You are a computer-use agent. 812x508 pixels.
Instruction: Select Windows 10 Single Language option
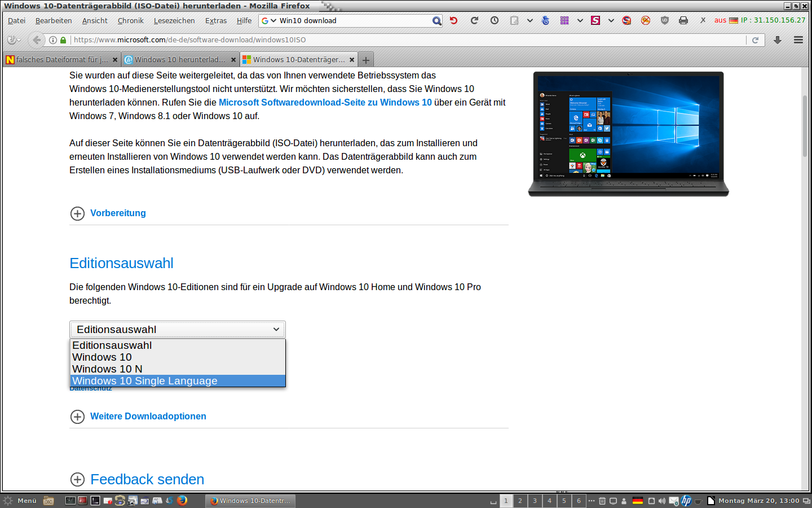178,381
